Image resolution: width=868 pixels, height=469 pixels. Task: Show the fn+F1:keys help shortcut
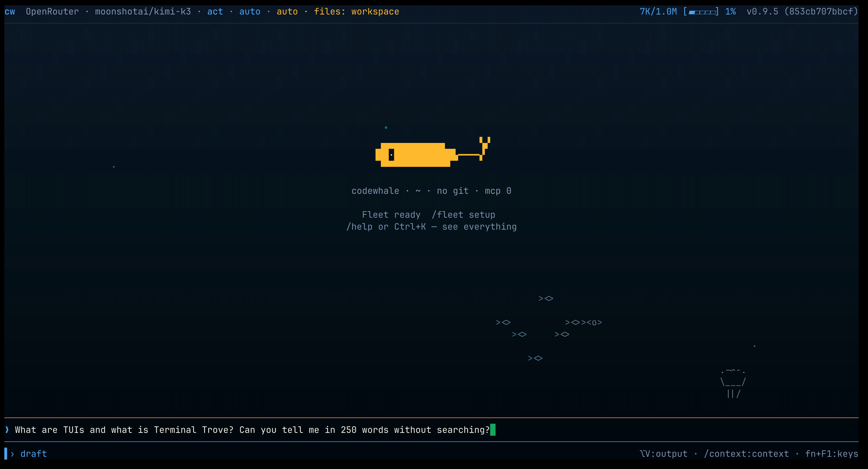[x=832, y=454]
